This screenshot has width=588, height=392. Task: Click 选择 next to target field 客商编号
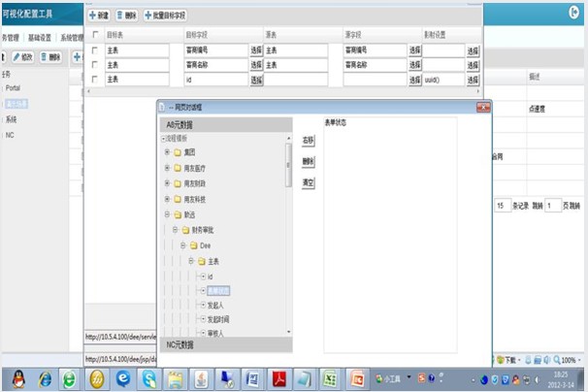tap(256, 50)
